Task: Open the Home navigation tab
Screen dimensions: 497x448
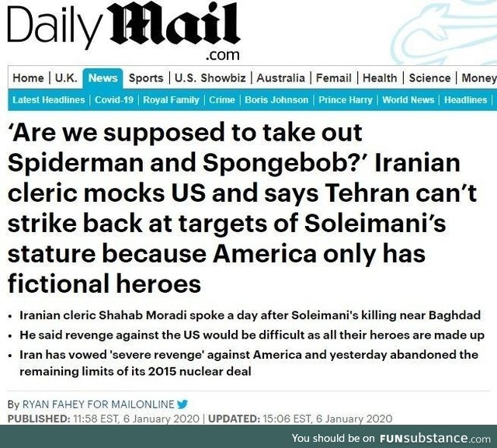Action: coord(28,78)
